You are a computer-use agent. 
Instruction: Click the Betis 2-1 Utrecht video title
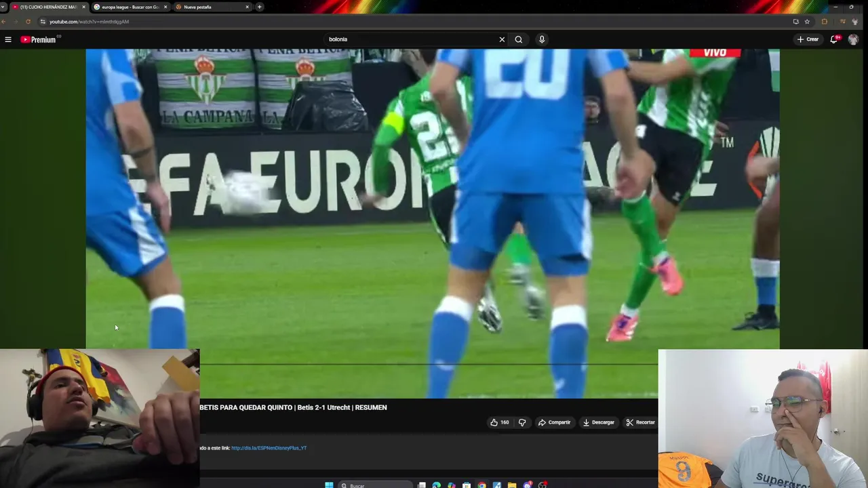(x=294, y=407)
